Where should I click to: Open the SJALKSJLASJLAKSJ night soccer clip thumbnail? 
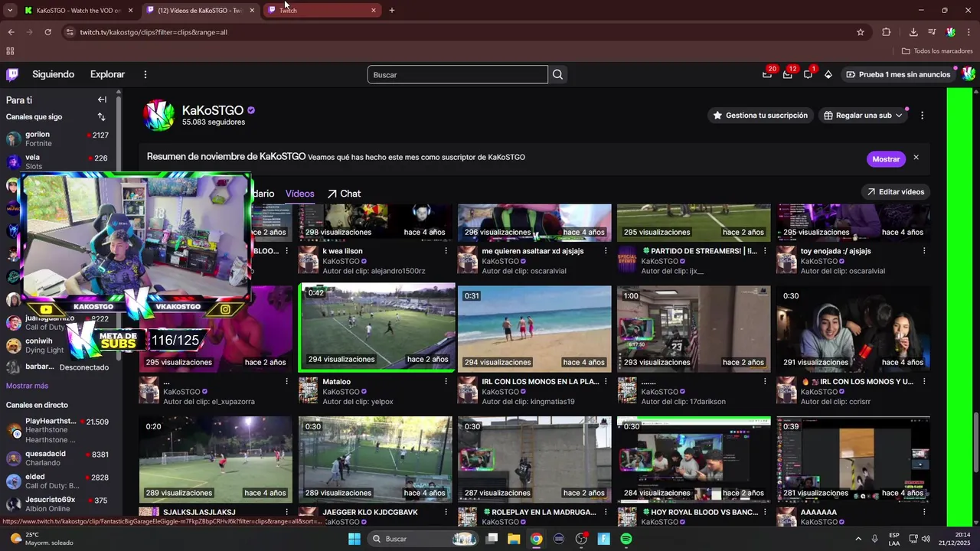coord(216,460)
